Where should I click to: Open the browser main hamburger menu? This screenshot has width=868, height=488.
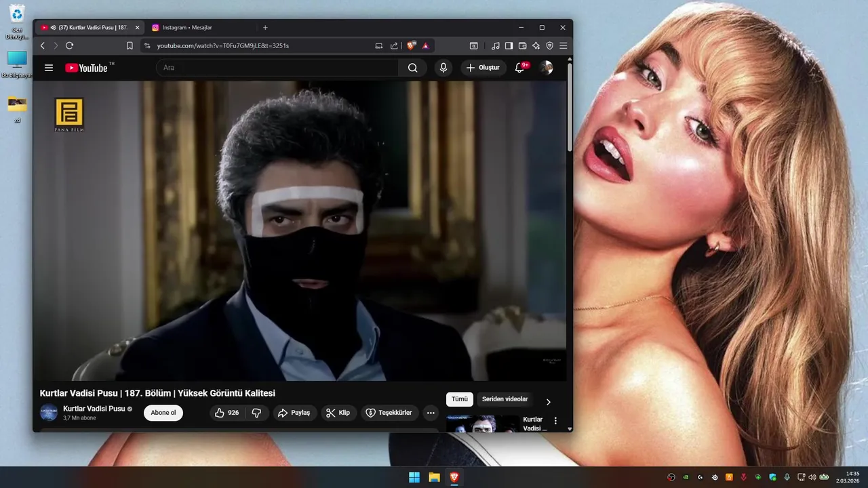[564, 45]
